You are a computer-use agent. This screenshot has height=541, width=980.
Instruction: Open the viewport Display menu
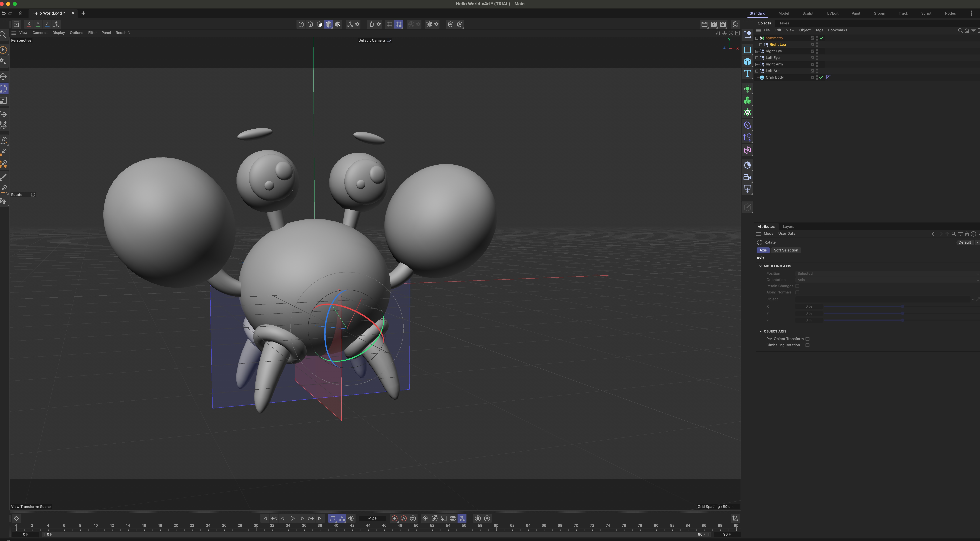[59, 33]
